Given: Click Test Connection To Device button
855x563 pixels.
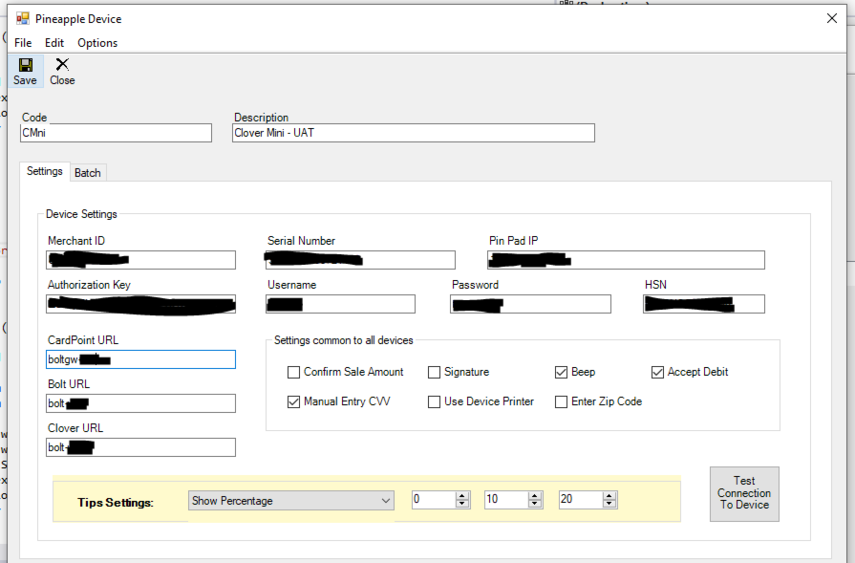Looking at the screenshot, I should (x=744, y=494).
